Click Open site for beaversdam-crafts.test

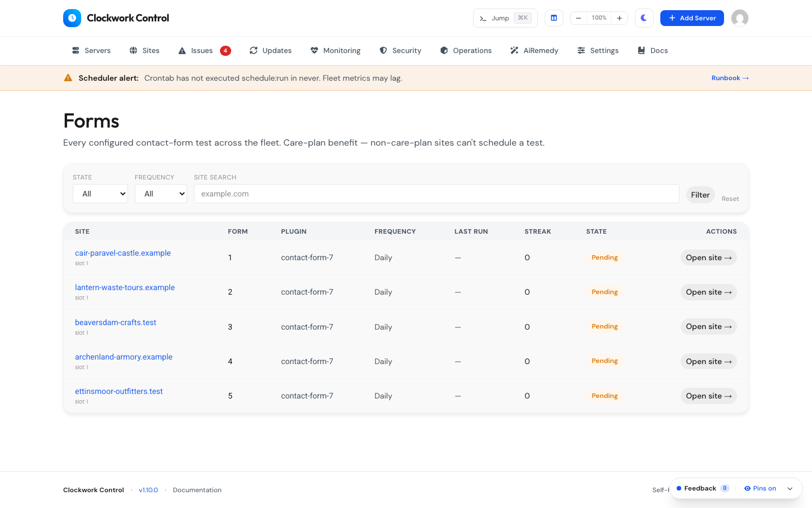coord(709,326)
